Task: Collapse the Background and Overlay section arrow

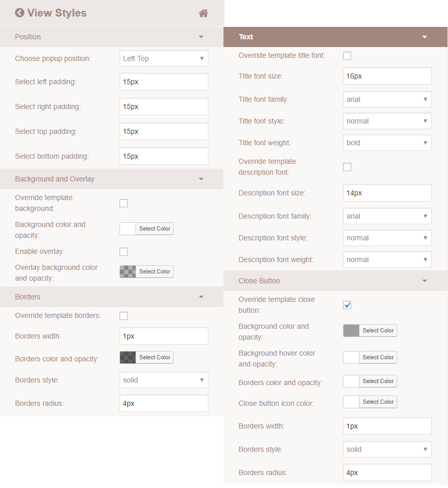Action: (201, 179)
